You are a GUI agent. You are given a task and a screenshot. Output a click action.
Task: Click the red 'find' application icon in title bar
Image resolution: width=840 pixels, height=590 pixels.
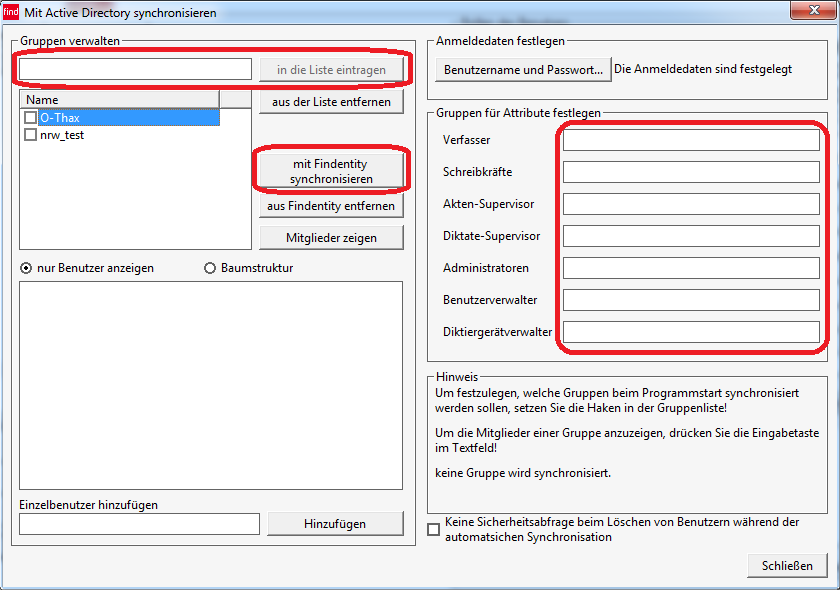coord(11,12)
